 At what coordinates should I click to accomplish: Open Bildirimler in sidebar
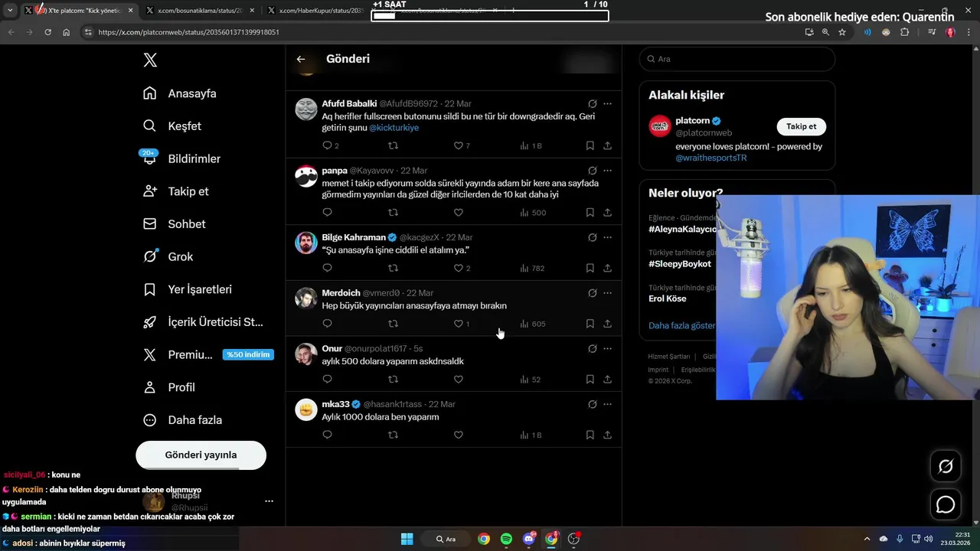181,158
